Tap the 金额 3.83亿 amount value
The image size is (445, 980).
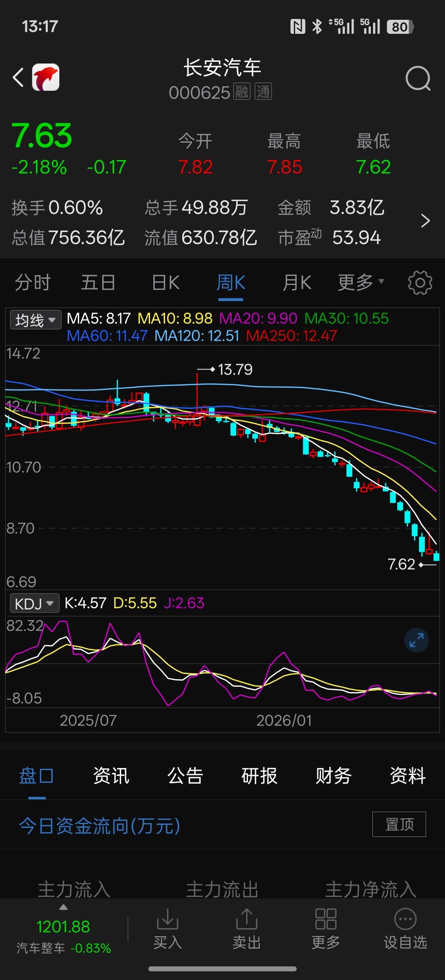331,207
